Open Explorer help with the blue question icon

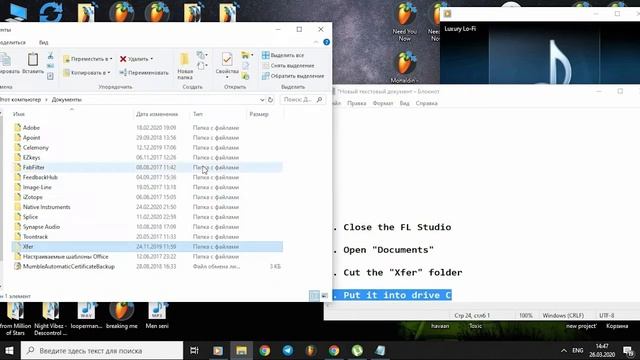tap(327, 42)
